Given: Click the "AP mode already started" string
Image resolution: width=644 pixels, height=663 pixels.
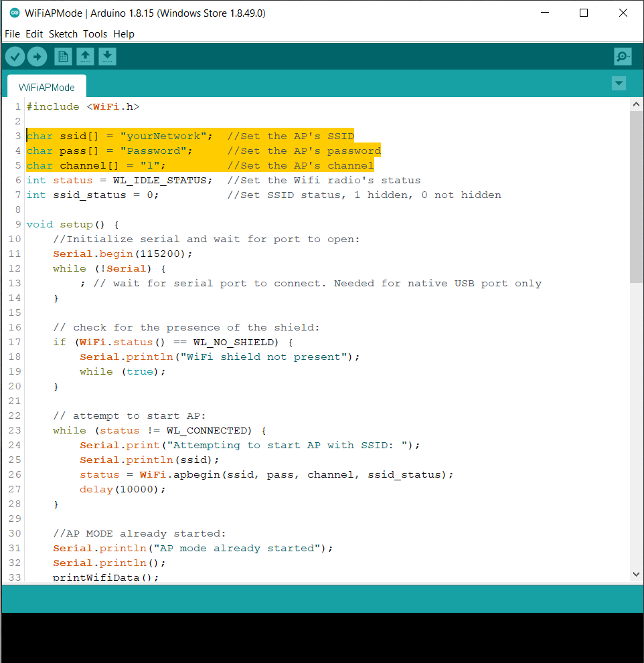Looking at the screenshot, I should tap(237, 549).
